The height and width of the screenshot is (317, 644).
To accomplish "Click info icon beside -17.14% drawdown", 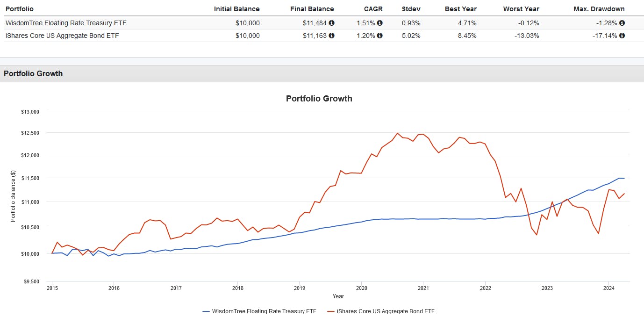I will (622, 36).
